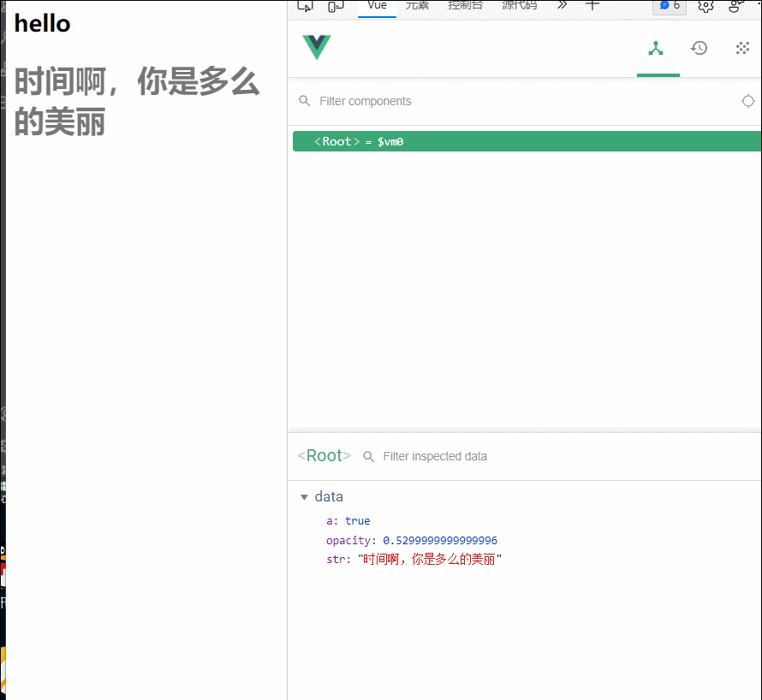Add a new DevTools tool tab

592,5
